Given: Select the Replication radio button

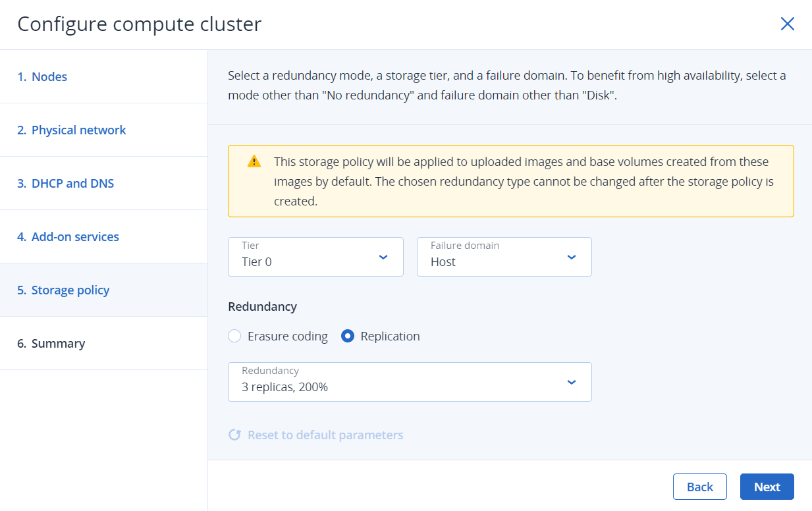Looking at the screenshot, I should click(348, 336).
